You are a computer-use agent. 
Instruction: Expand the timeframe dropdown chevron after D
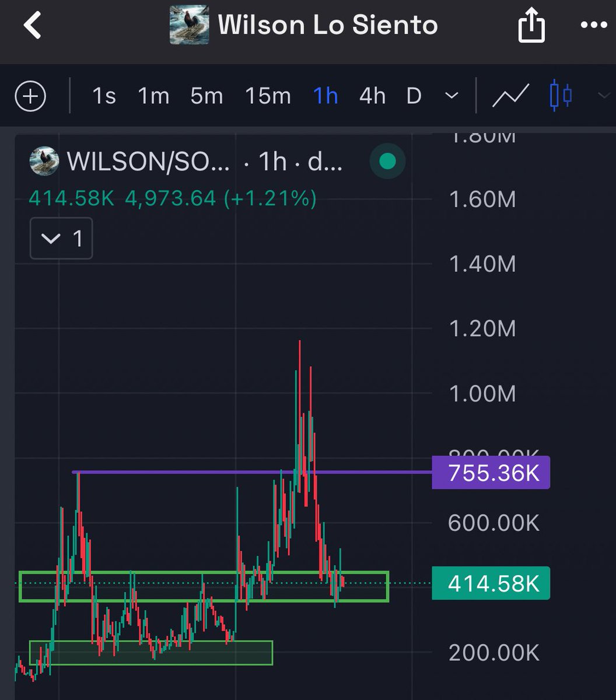pyautogui.click(x=452, y=96)
